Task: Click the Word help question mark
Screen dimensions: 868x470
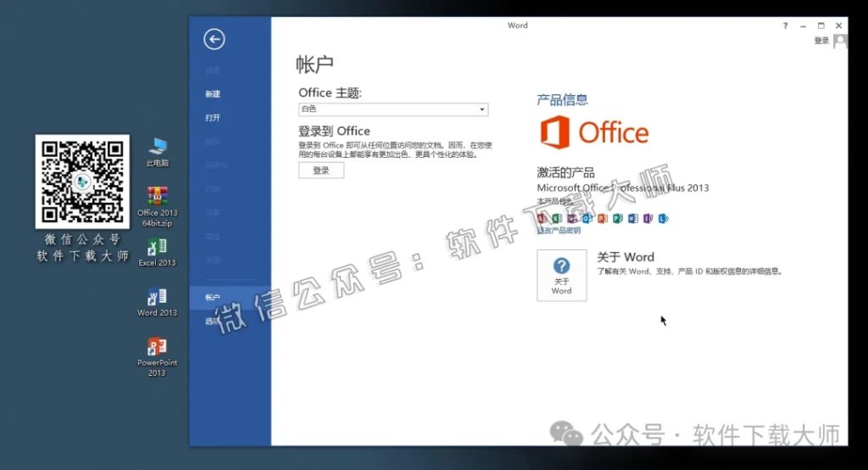Action: pos(786,25)
